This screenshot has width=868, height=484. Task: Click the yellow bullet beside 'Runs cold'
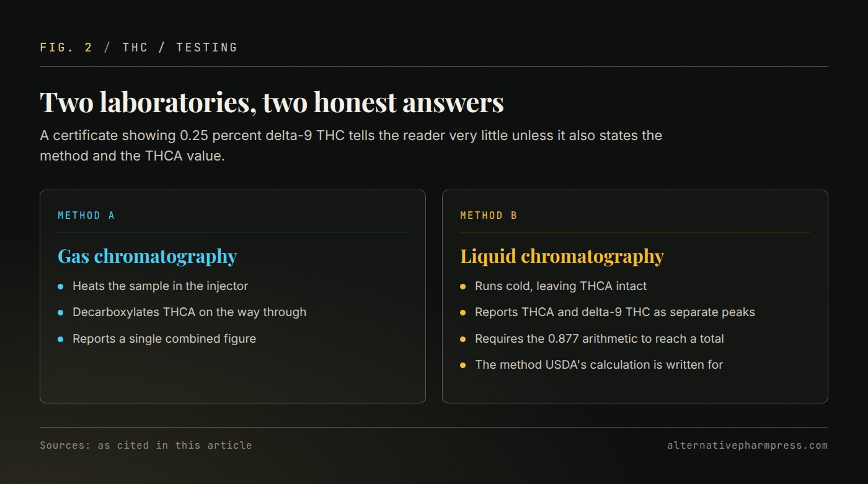(463, 286)
